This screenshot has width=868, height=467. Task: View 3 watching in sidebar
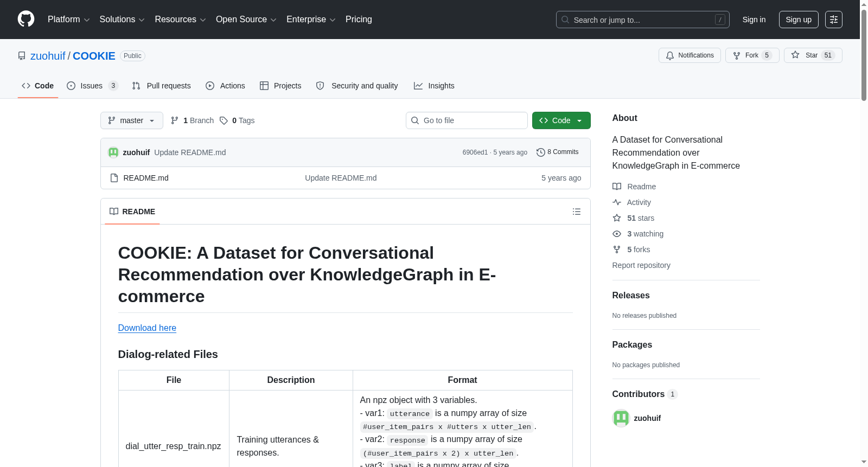point(639,234)
